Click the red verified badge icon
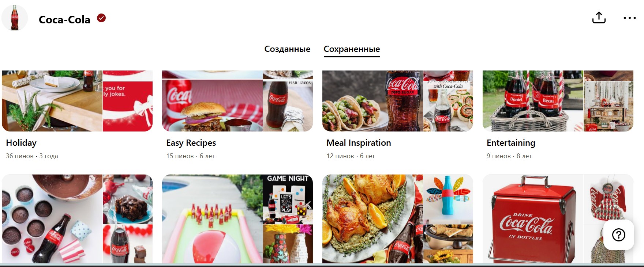 point(101,18)
